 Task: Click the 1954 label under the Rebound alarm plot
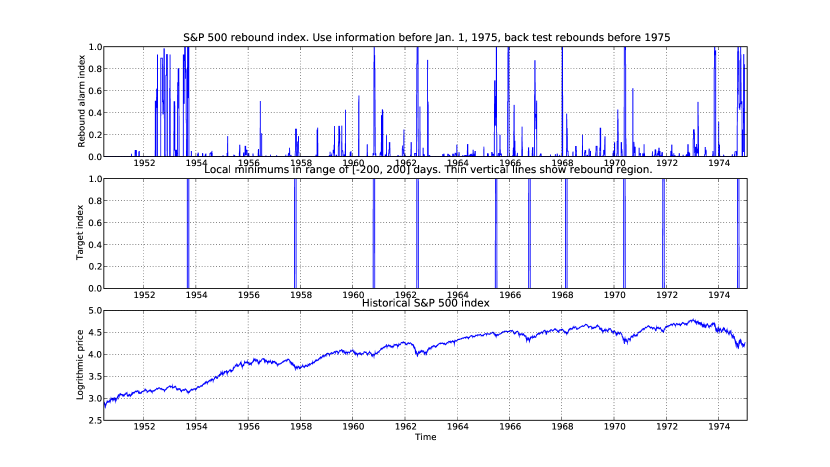click(196, 163)
